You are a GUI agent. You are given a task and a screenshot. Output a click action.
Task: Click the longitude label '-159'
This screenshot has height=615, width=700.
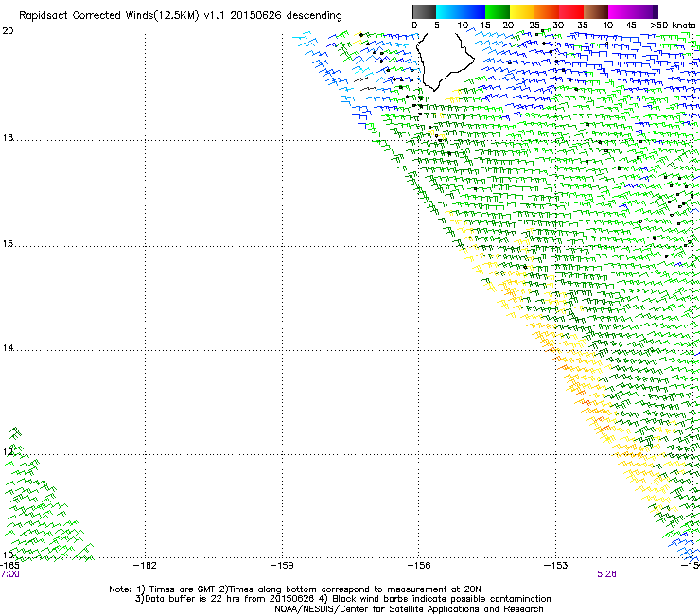click(x=282, y=566)
